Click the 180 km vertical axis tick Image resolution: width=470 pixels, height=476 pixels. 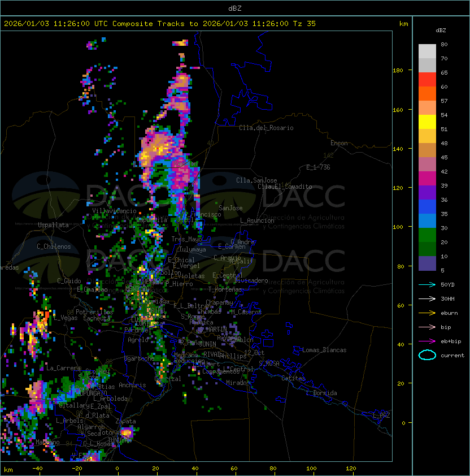click(x=398, y=71)
